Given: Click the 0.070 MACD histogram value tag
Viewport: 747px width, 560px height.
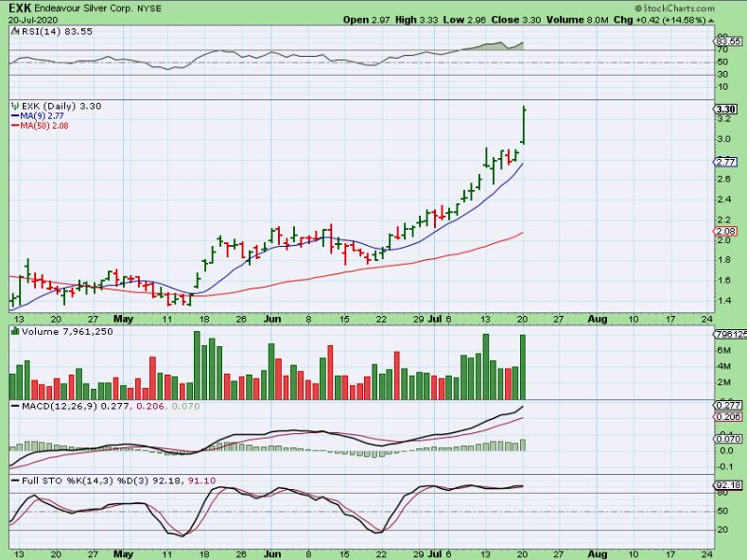Looking at the screenshot, I should (x=728, y=439).
